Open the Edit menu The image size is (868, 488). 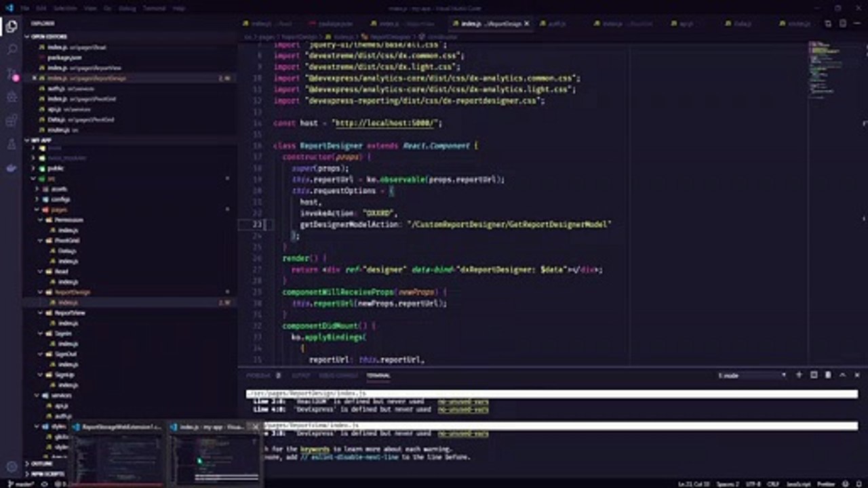43,8
